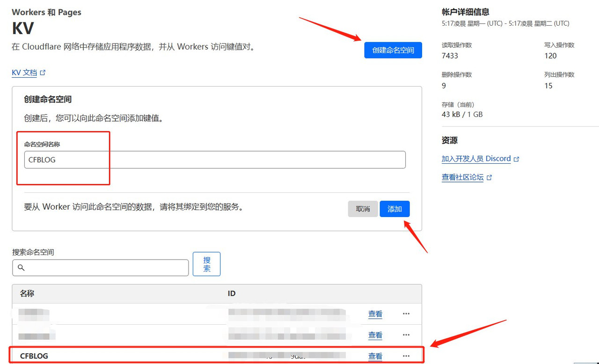The height and width of the screenshot is (364, 599).
Task: Select the CFBLOG name in the table
Action: [34, 356]
